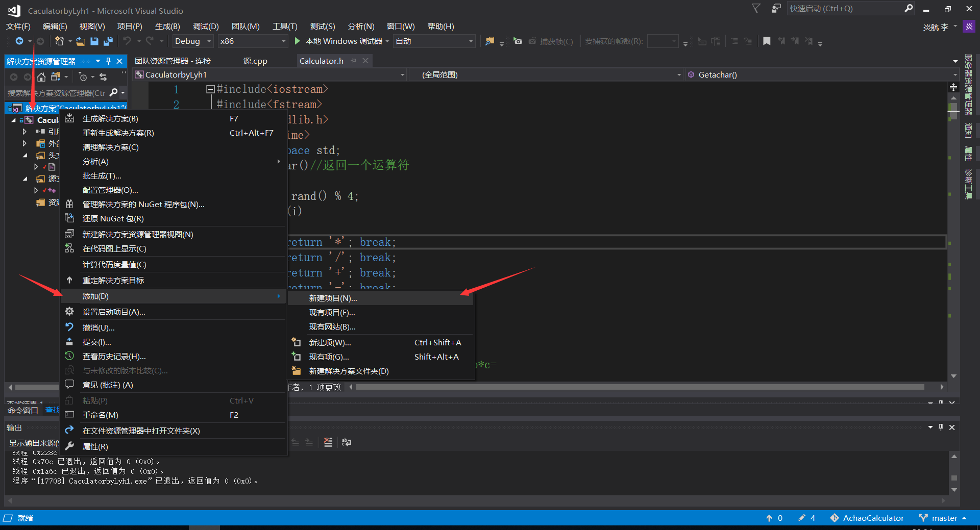
Task: Switch to the 源.cpp tab
Action: point(255,61)
